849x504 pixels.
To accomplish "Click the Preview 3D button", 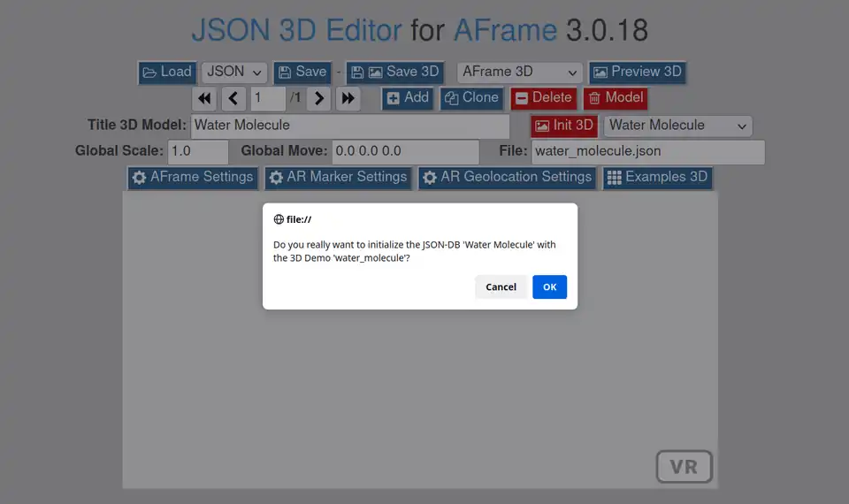I will pyautogui.click(x=638, y=72).
